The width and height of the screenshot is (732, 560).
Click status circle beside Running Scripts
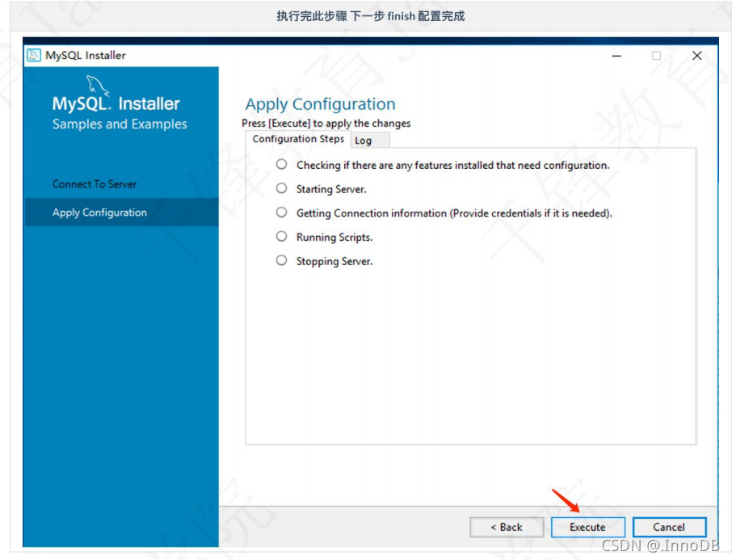281,236
